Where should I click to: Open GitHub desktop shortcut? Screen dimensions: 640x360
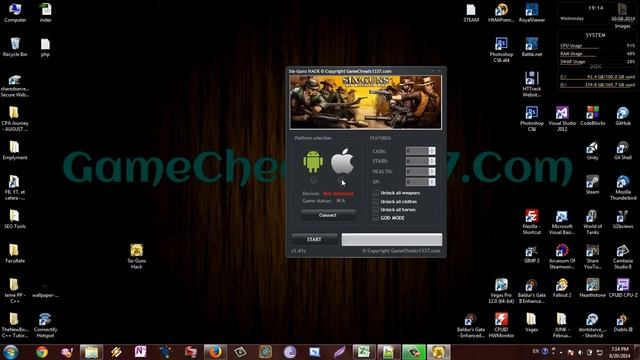[623, 116]
